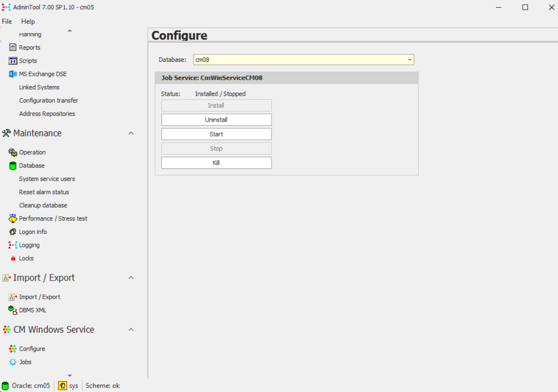Select Linked Systems in sidebar
The height and width of the screenshot is (392, 558).
tap(39, 87)
